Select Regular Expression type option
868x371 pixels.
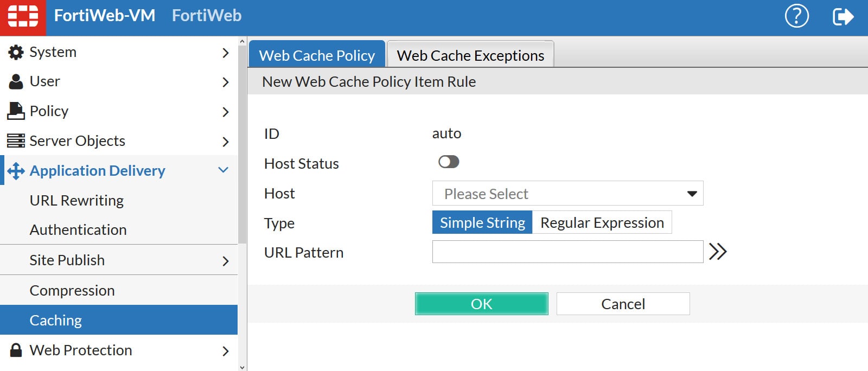[602, 223]
